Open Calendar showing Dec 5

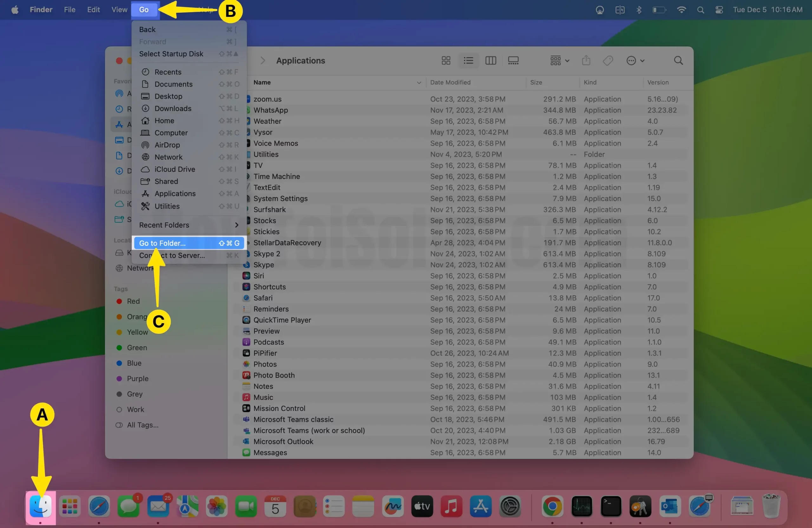tap(275, 506)
